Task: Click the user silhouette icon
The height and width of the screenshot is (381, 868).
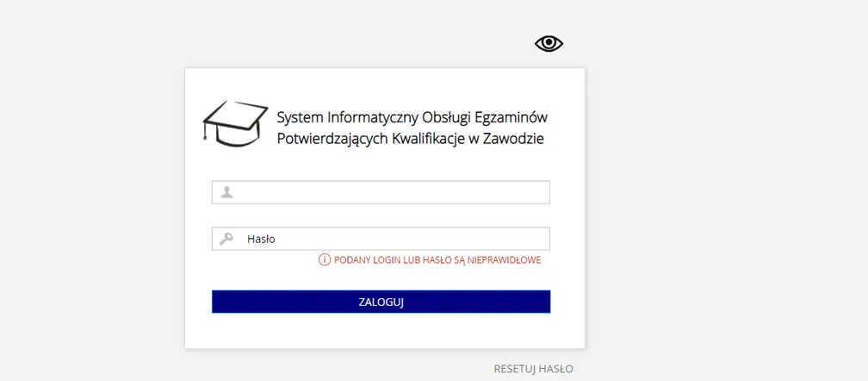Action: pyautogui.click(x=226, y=192)
